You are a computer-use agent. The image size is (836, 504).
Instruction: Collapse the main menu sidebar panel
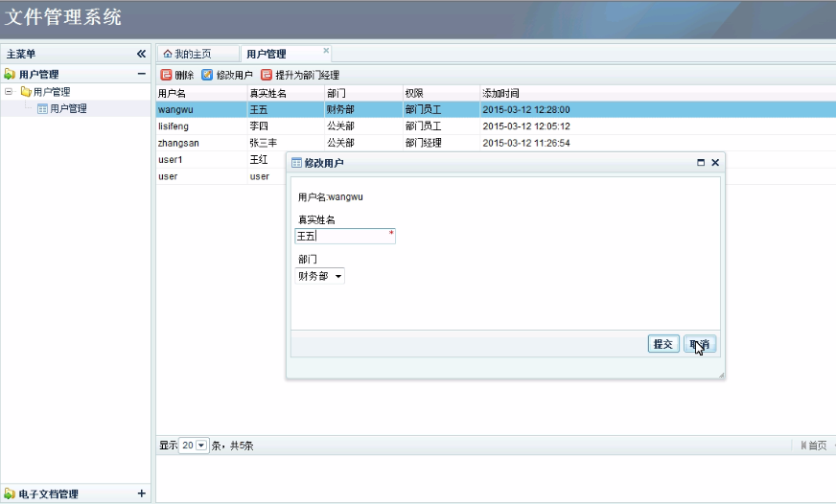(141, 54)
